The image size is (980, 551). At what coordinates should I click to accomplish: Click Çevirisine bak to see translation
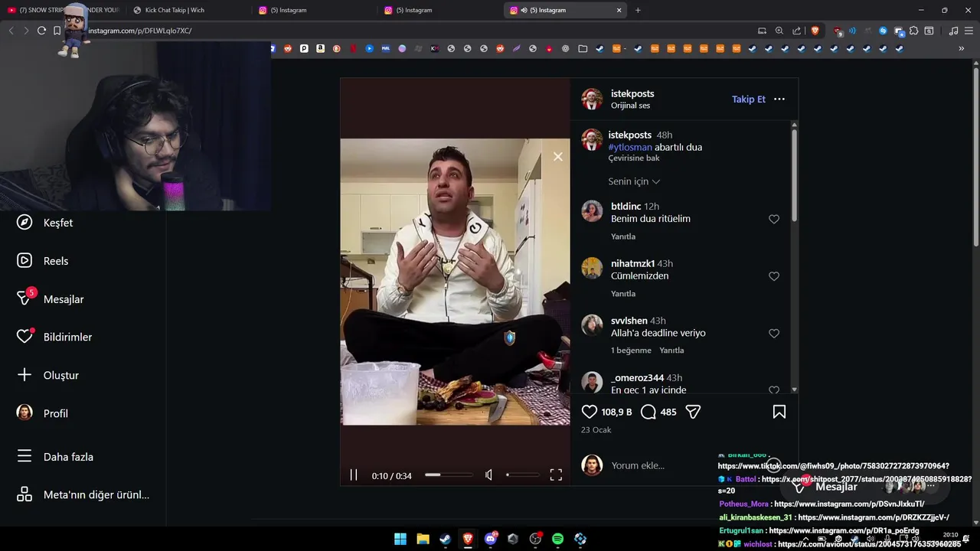[x=634, y=158]
